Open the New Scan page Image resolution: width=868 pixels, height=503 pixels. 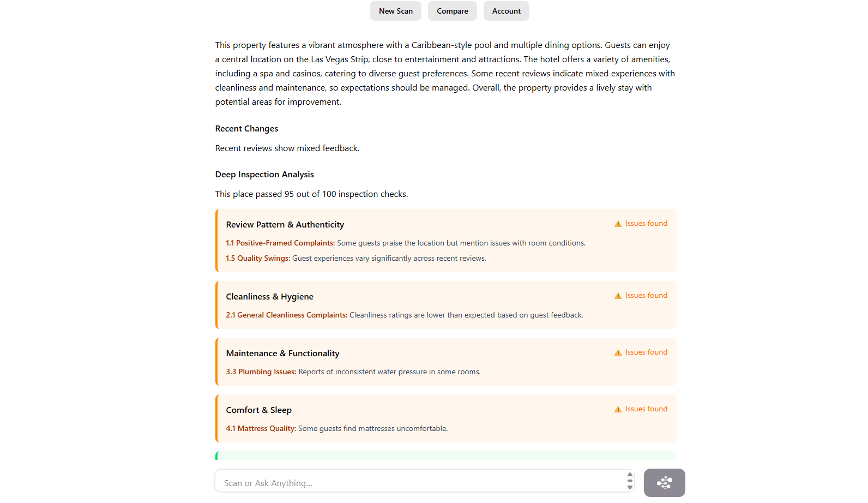click(x=396, y=11)
